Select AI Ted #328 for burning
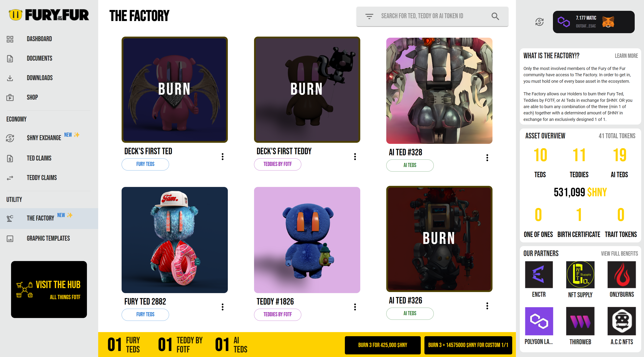Screen dimensions: 644x357 tap(439, 91)
